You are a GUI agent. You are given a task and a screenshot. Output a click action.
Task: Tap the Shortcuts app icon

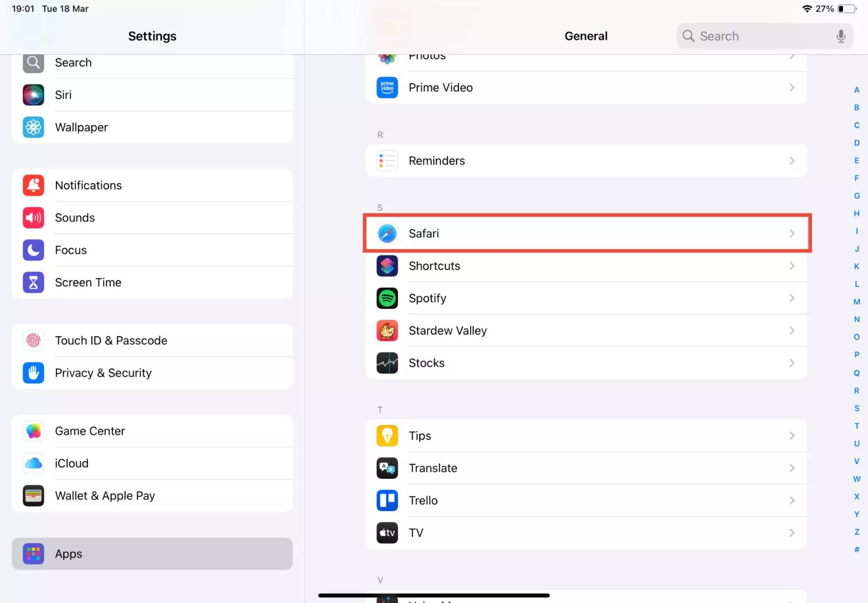click(x=387, y=266)
